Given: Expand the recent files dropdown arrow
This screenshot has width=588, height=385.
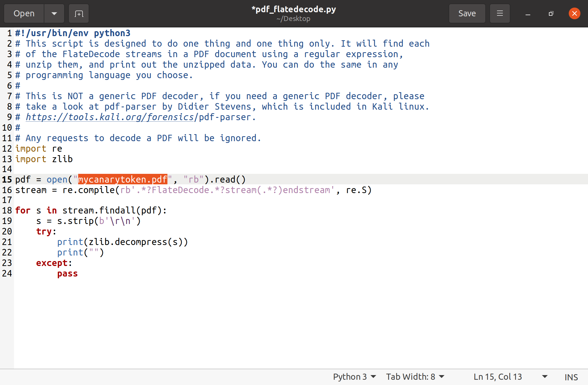Looking at the screenshot, I should tap(54, 13).
